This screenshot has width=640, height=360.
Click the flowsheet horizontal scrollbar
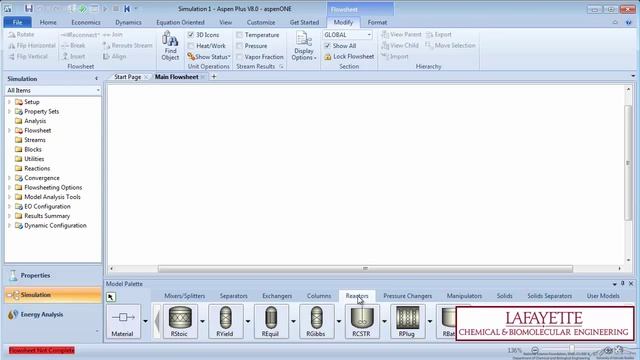[x=365, y=269]
